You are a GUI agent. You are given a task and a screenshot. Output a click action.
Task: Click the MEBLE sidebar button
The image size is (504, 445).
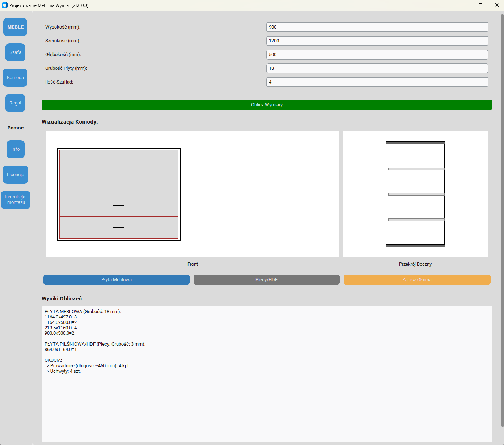(x=15, y=27)
